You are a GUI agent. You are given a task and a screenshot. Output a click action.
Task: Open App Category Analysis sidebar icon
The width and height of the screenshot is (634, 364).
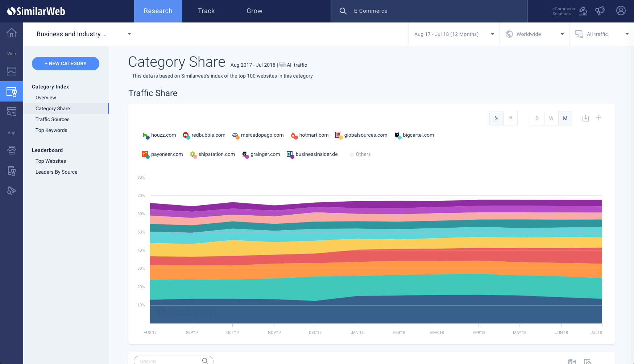12,171
